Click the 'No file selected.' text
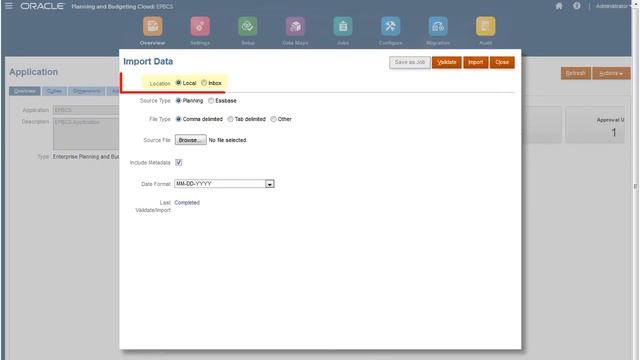This screenshot has height=360, width=640. pos(228,140)
